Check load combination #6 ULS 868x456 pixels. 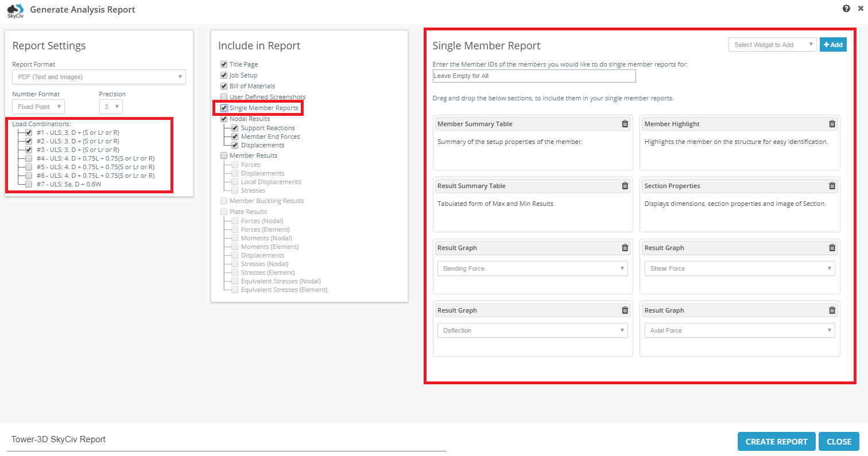point(29,176)
